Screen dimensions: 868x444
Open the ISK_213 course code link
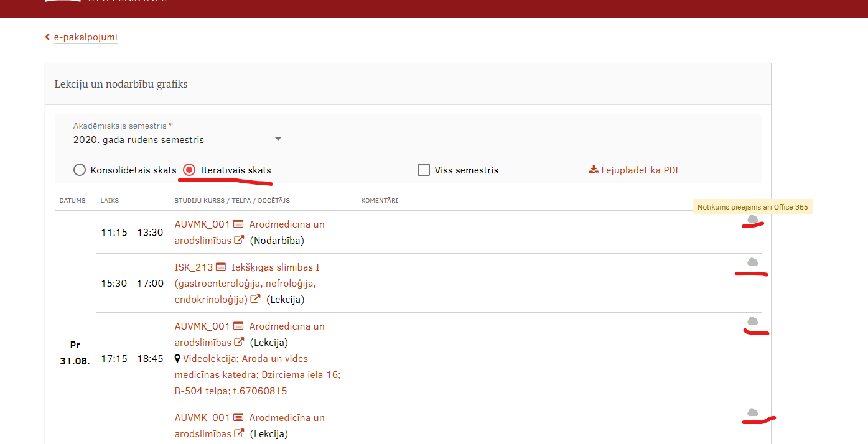194,267
